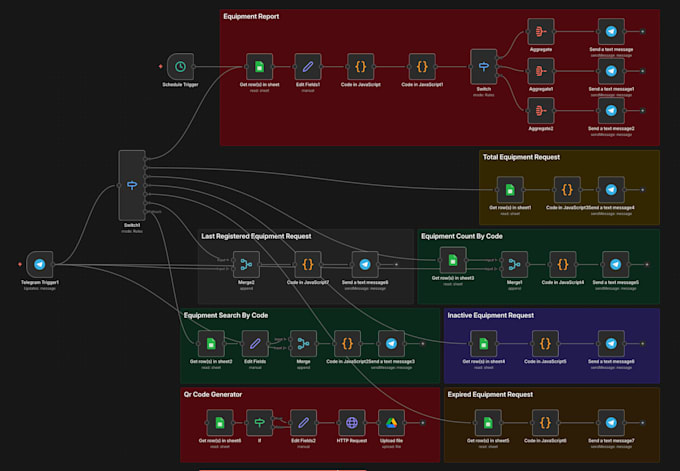Open the Code in JavaScript node
Image resolution: width=680 pixels, height=471 pixels.
[360, 67]
